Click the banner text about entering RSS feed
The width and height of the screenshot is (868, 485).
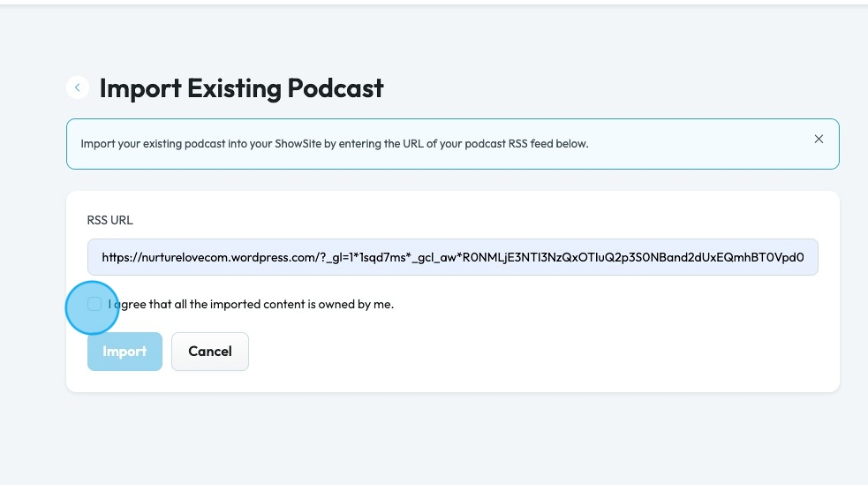[x=334, y=143]
